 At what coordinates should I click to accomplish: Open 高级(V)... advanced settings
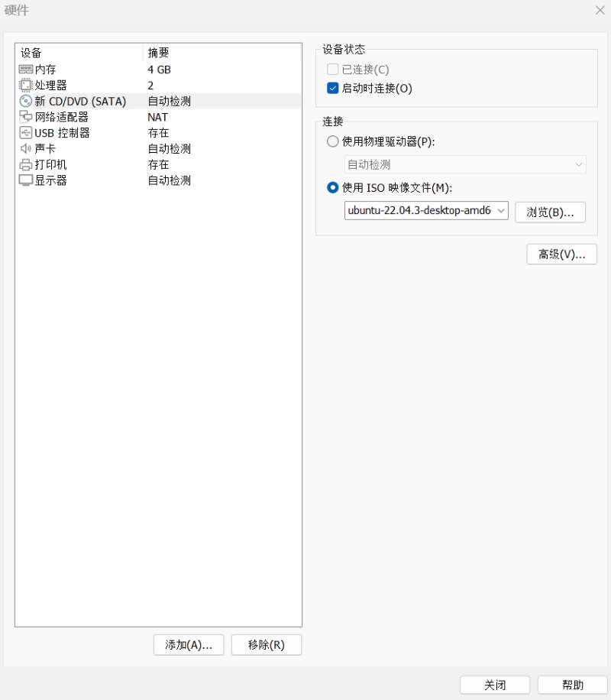tap(561, 254)
